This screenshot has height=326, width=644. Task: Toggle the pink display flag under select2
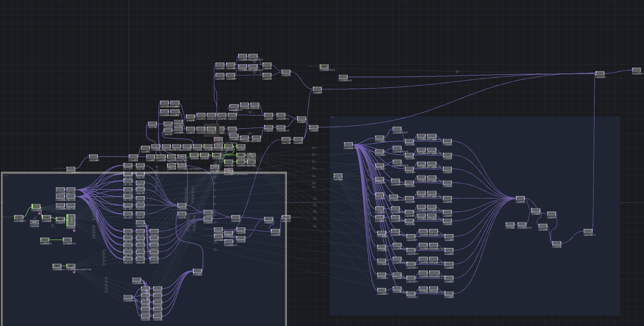[x=39, y=213]
